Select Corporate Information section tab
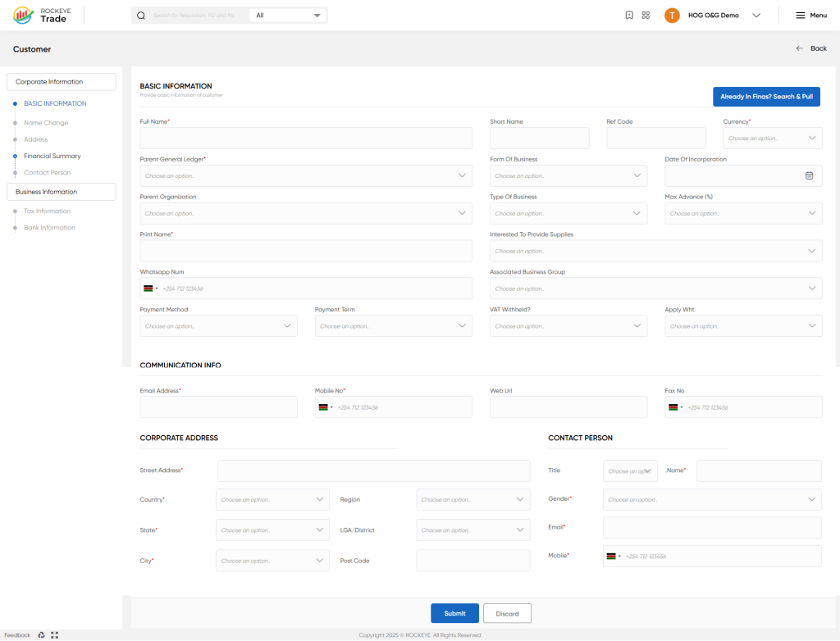 [61, 82]
